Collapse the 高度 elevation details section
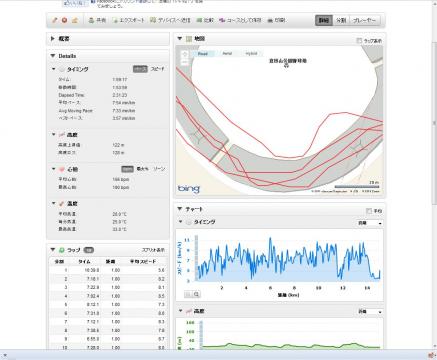The height and width of the screenshot is (360, 437). click(x=54, y=135)
